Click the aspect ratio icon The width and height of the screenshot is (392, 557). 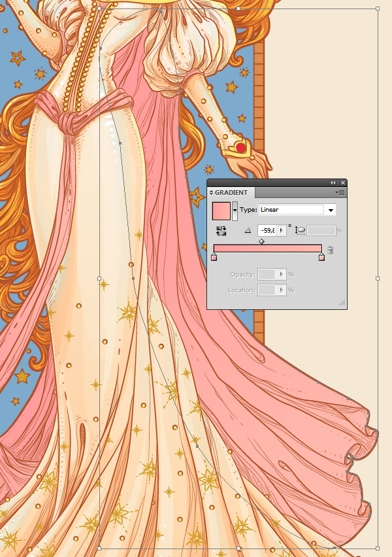[300, 230]
